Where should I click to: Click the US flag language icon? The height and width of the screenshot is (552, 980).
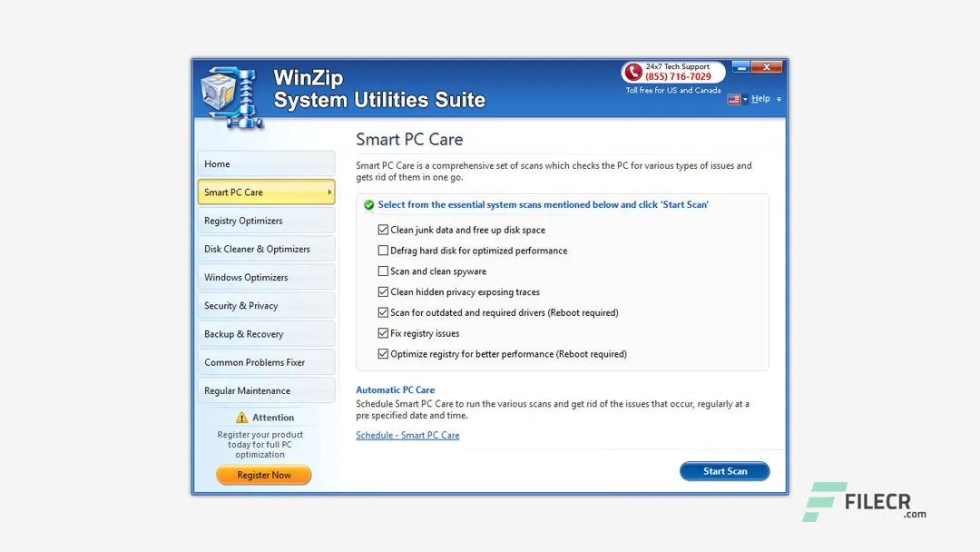coord(734,99)
